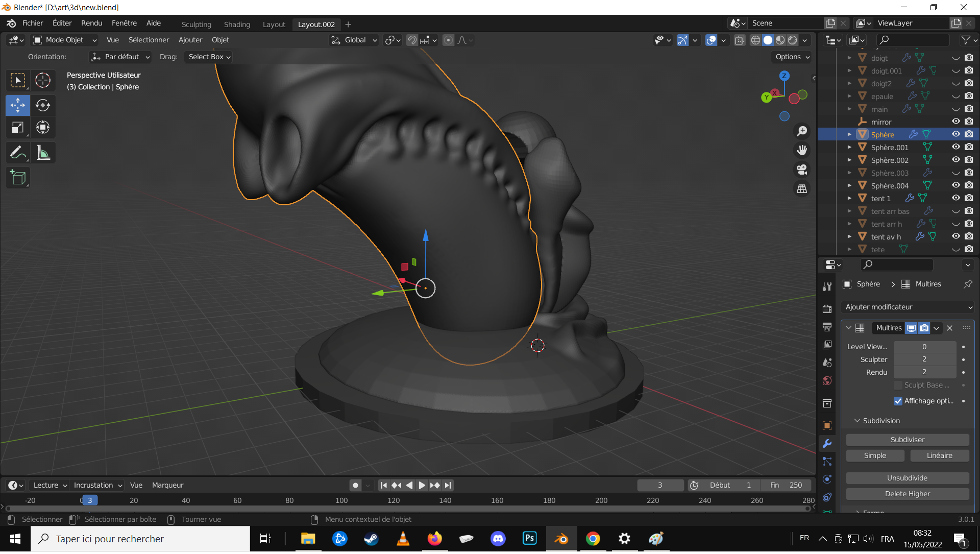Viewport: 980px width, 554px height.
Task: Hide Sphère.001 with its eye icon
Action: pos(955,147)
